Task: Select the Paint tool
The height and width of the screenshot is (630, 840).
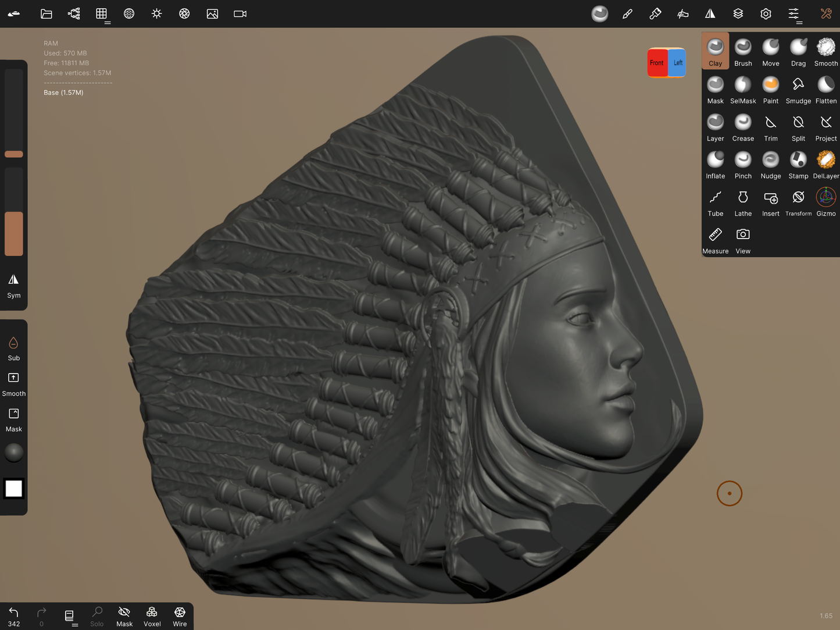Action: (x=771, y=89)
